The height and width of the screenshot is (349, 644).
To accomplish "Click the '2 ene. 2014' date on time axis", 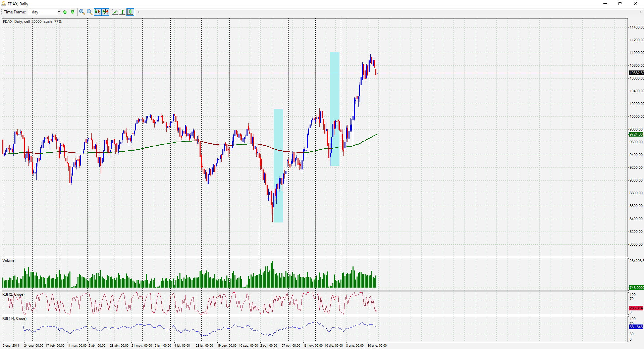I will [x=11, y=345].
